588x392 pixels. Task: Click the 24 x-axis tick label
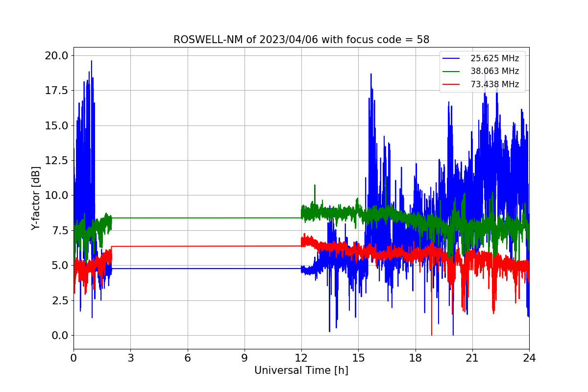tap(529, 358)
